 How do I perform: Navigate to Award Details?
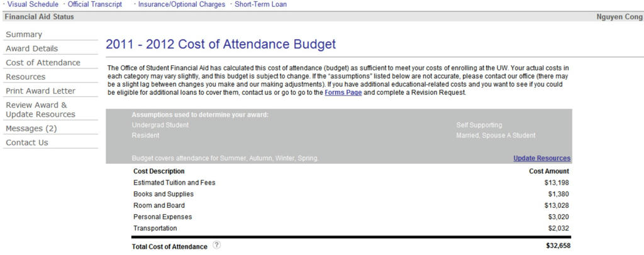(x=31, y=48)
